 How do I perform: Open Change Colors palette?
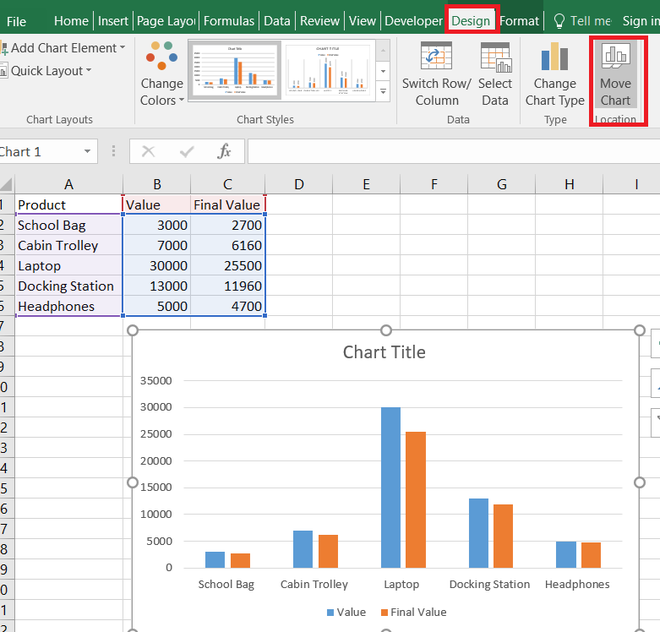tap(162, 74)
